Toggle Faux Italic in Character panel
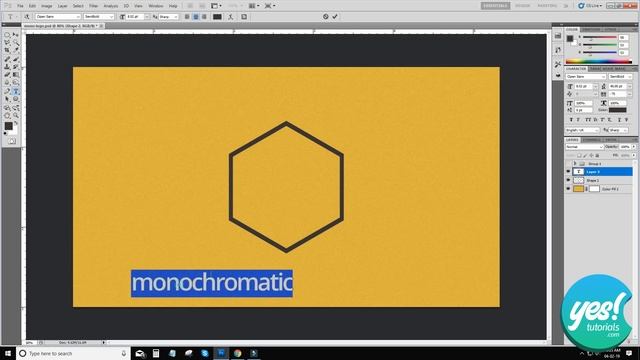This screenshot has height=360, width=640. point(578,120)
